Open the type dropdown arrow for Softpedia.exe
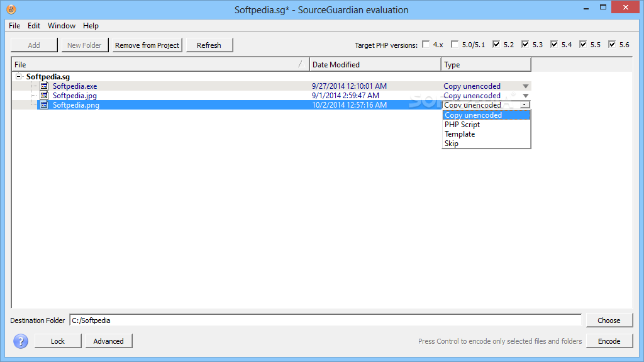This screenshot has height=362, width=644. (x=525, y=86)
